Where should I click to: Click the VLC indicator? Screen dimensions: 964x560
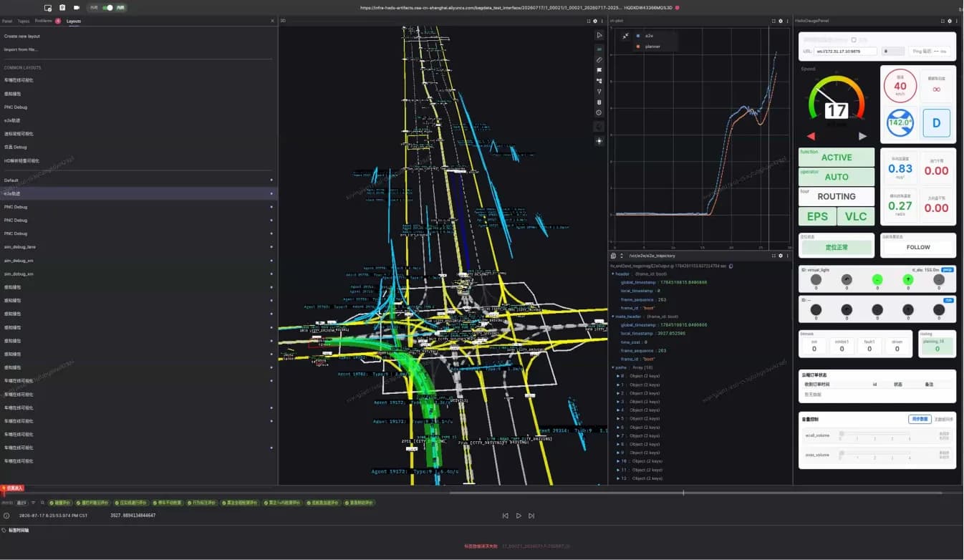click(x=856, y=216)
